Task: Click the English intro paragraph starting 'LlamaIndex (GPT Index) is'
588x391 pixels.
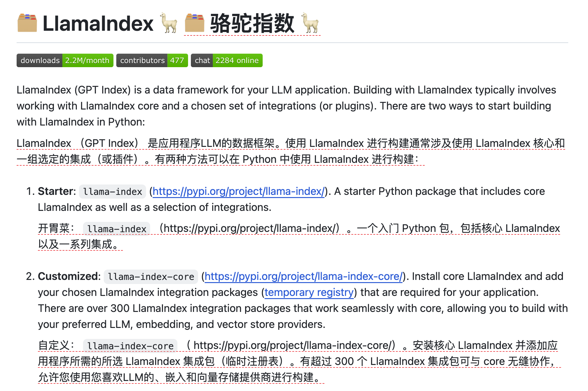Action: pyautogui.click(x=286, y=106)
